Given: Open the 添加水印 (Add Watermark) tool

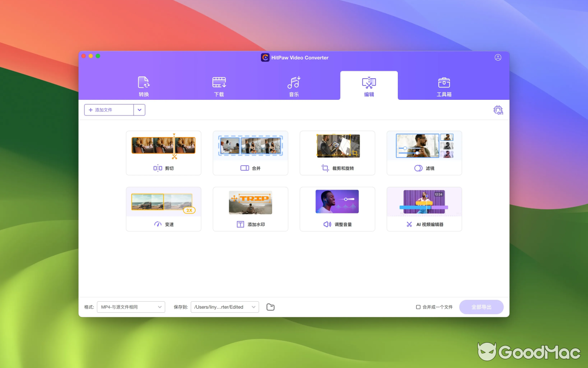Looking at the screenshot, I should (x=250, y=209).
